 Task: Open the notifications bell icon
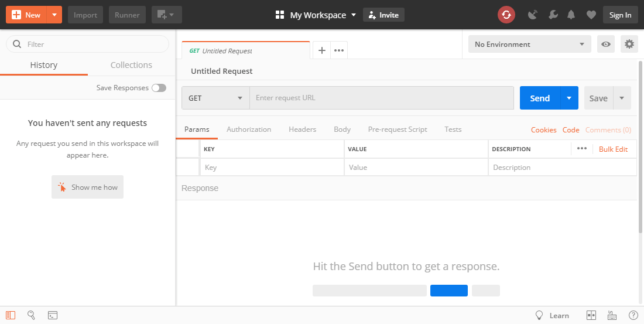pos(571,15)
